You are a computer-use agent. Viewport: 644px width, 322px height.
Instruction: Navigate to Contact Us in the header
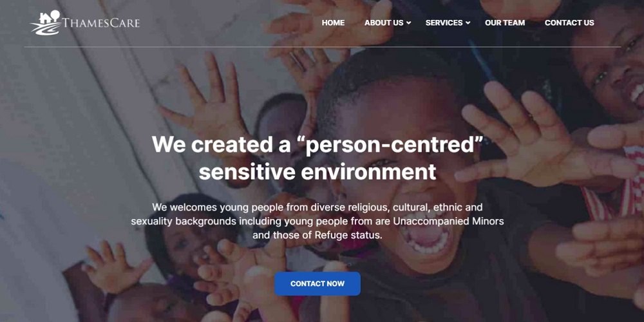[569, 23]
